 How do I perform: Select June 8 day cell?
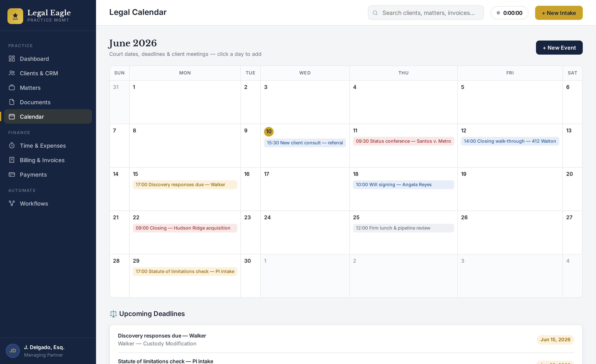185,146
